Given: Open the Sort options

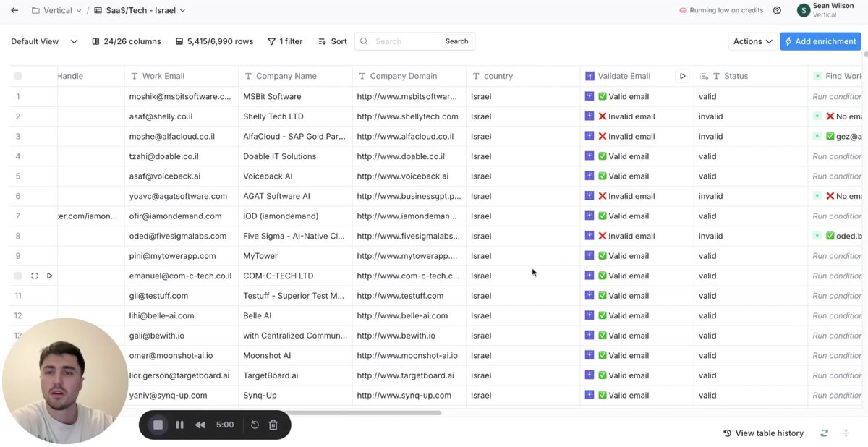Looking at the screenshot, I should tap(333, 41).
